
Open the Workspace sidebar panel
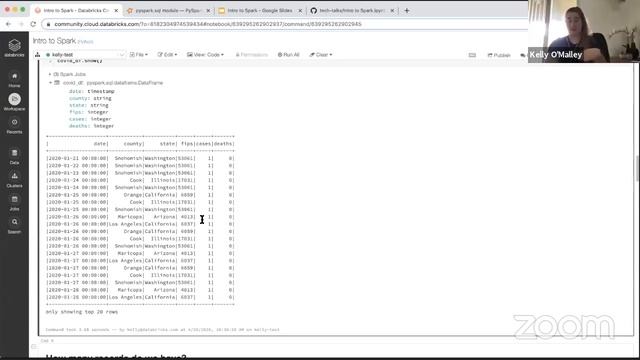click(x=14, y=102)
